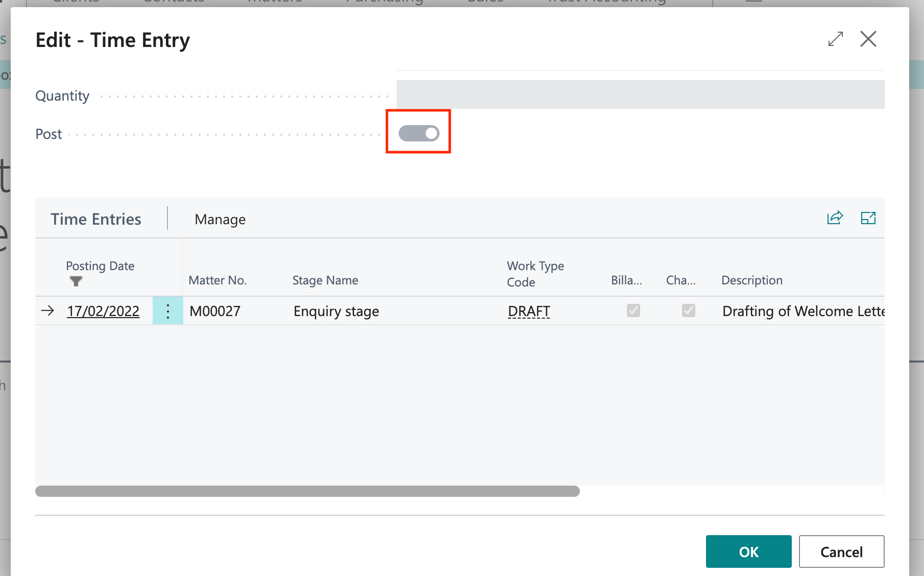Toggle the Billable checkbox in the row
The image size is (924, 576).
point(634,310)
